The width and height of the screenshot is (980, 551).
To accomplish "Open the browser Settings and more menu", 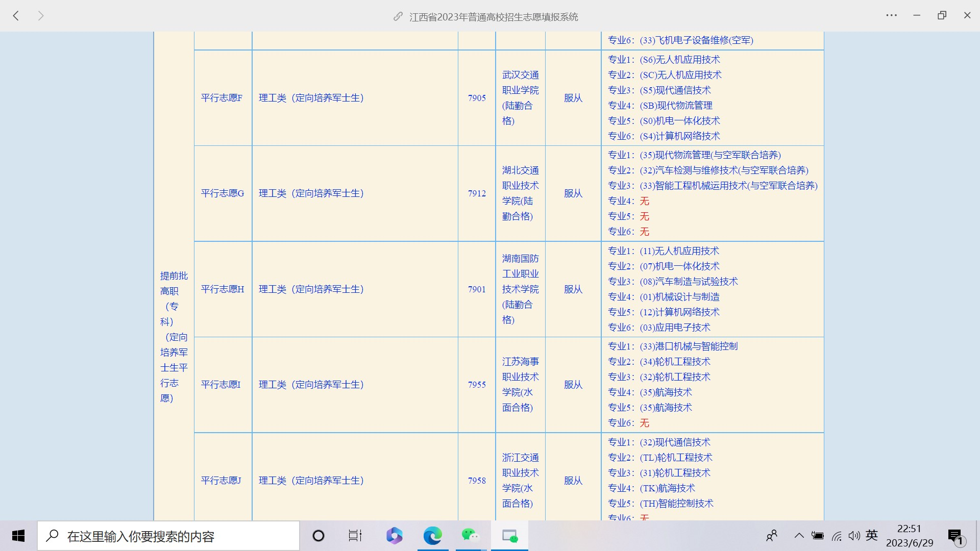I will click(892, 15).
